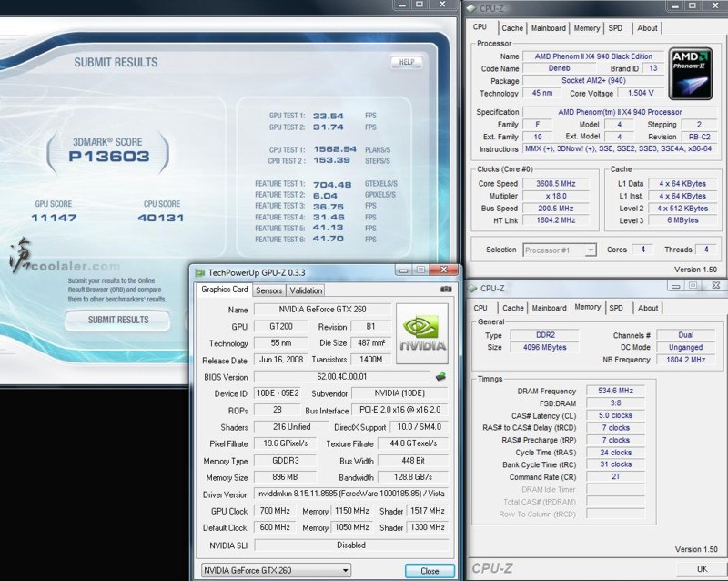728x581 pixels.
Task: Open the About tab in the CPU-Z timings window
Action: 648,308
